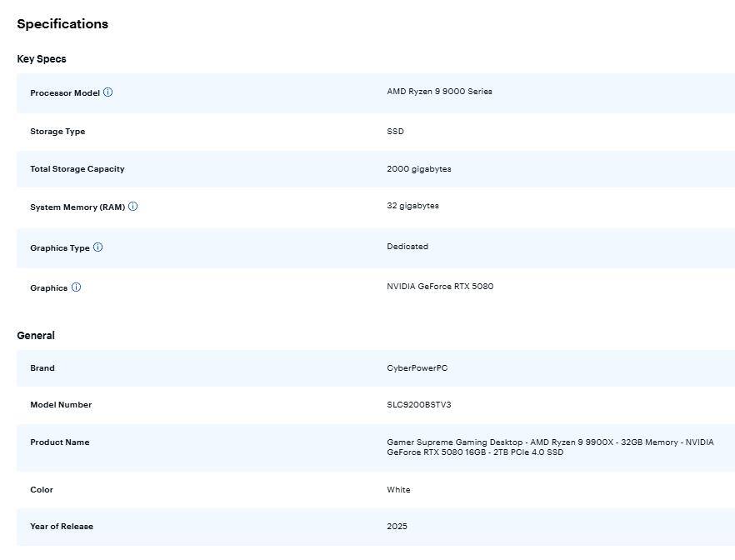
Task: Select the Storage Type label
Action: [57, 132]
